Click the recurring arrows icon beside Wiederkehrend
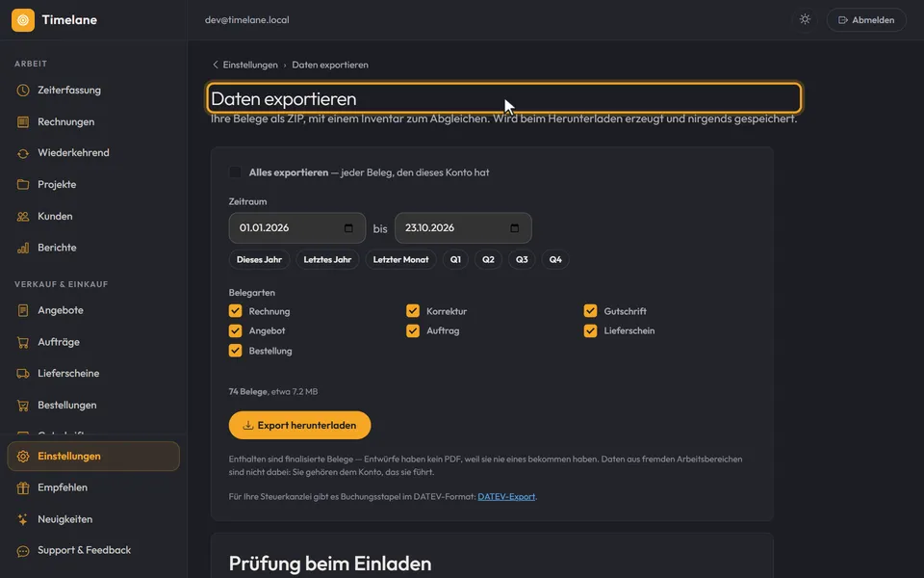The image size is (924, 578). pos(23,153)
